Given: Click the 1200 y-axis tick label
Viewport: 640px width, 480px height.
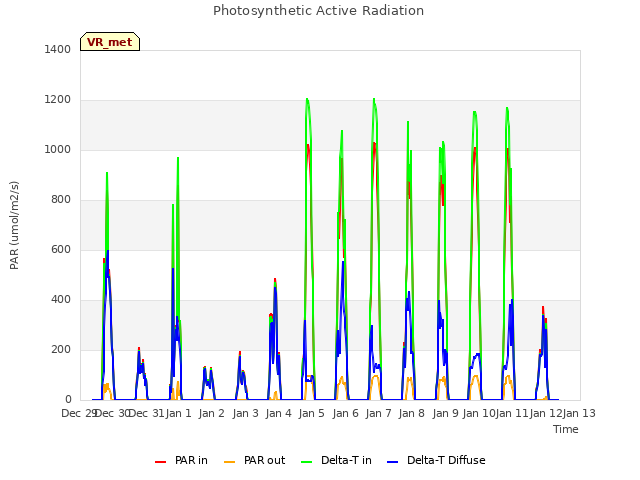Looking at the screenshot, I should coord(58,100).
